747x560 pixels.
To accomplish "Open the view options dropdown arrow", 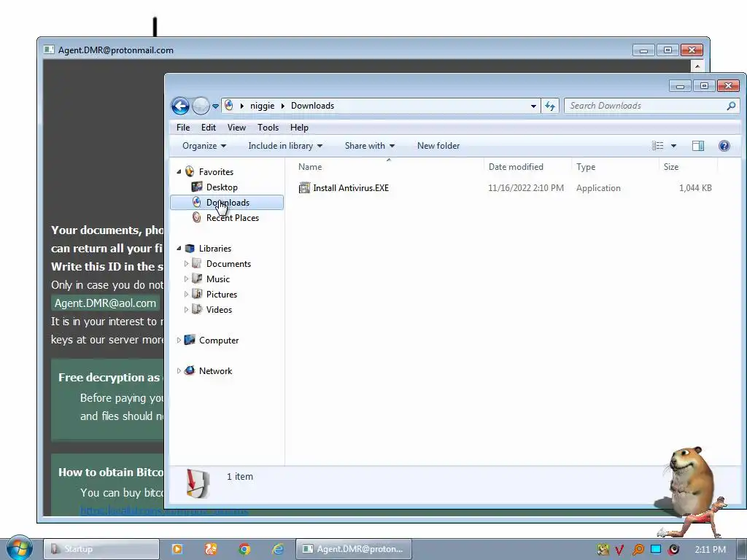I will [673, 146].
